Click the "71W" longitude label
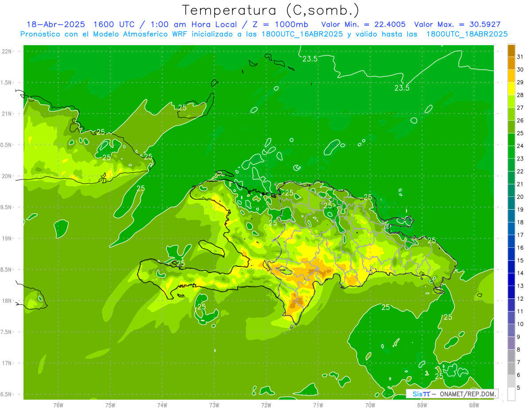 click(x=318, y=405)
